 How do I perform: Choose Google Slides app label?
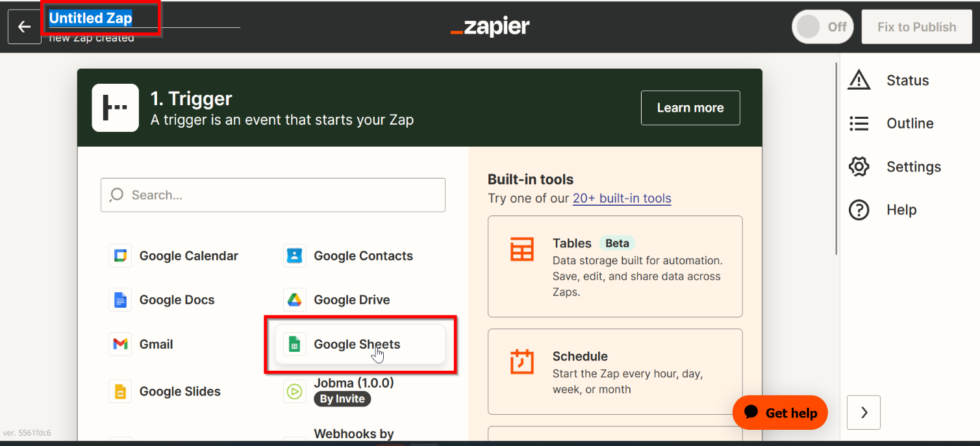181,391
